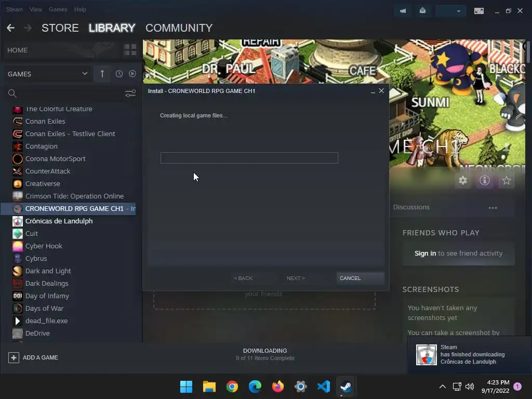Select Cyber Hook game

44,246
